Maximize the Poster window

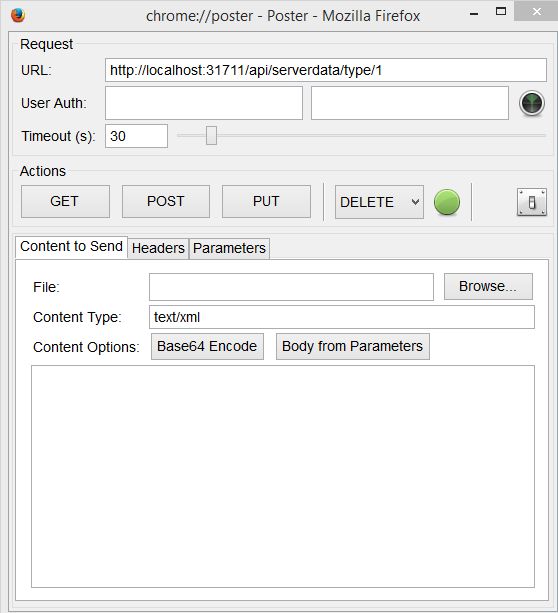coord(501,11)
